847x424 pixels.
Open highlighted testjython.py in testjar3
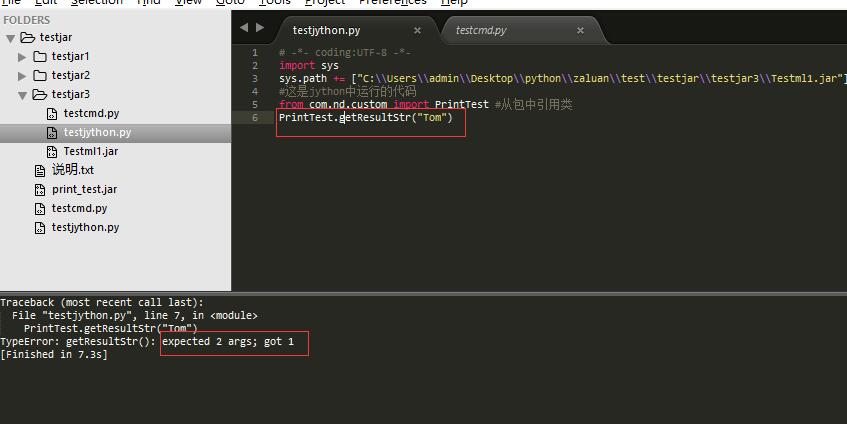point(97,132)
